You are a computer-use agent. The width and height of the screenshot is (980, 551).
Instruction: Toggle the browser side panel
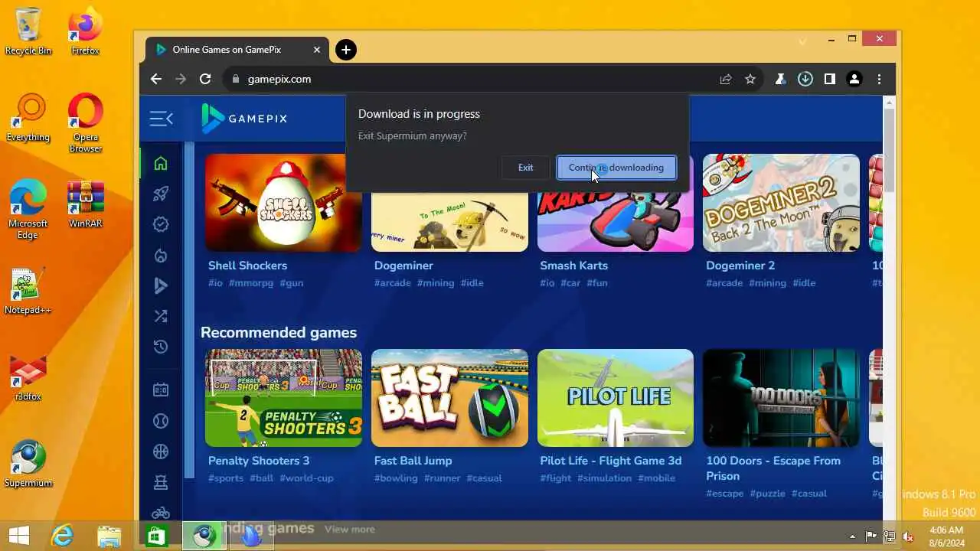[x=829, y=79]
